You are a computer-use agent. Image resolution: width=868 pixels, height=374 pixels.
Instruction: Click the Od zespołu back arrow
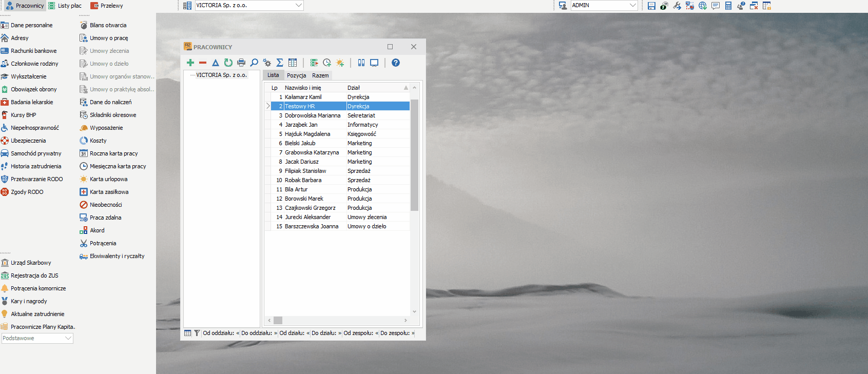377,333
